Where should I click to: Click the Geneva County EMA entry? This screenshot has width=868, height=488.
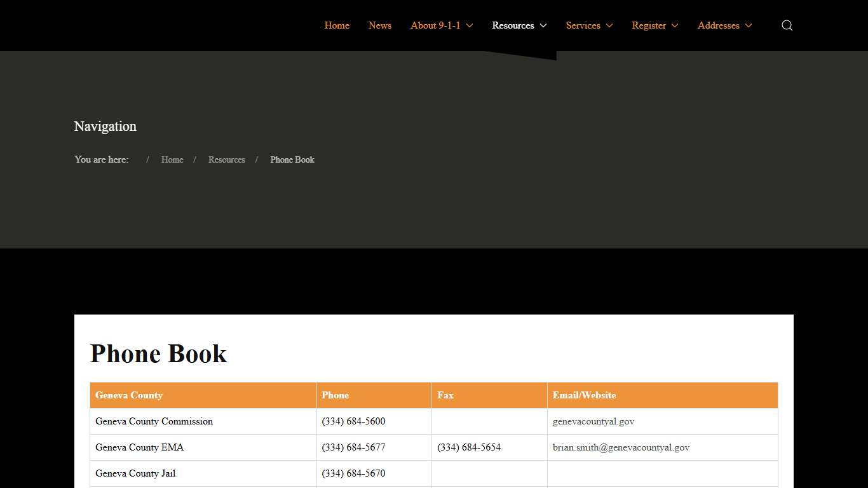(139, 447)
